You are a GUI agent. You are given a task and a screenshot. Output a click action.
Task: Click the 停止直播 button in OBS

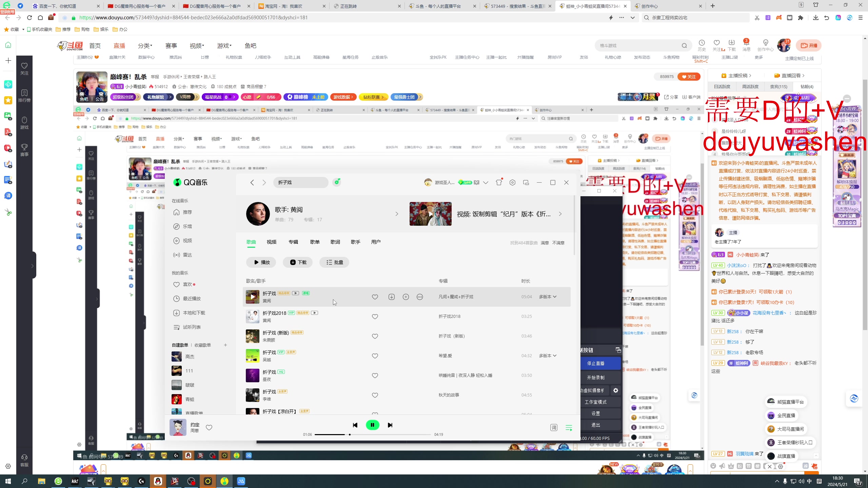(x=596, y=363)
